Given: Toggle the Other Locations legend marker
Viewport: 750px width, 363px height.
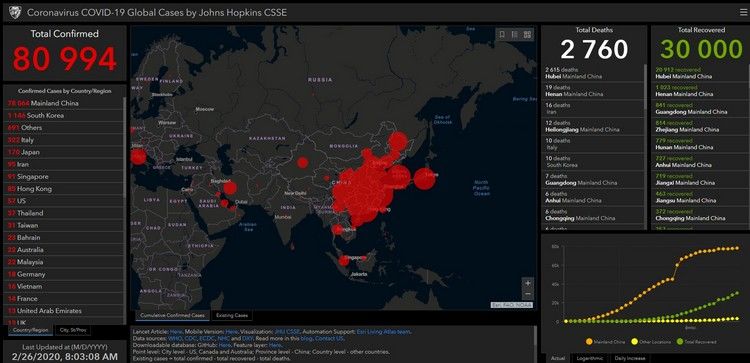Looking at the screenshot, I should tap(635, 342).
